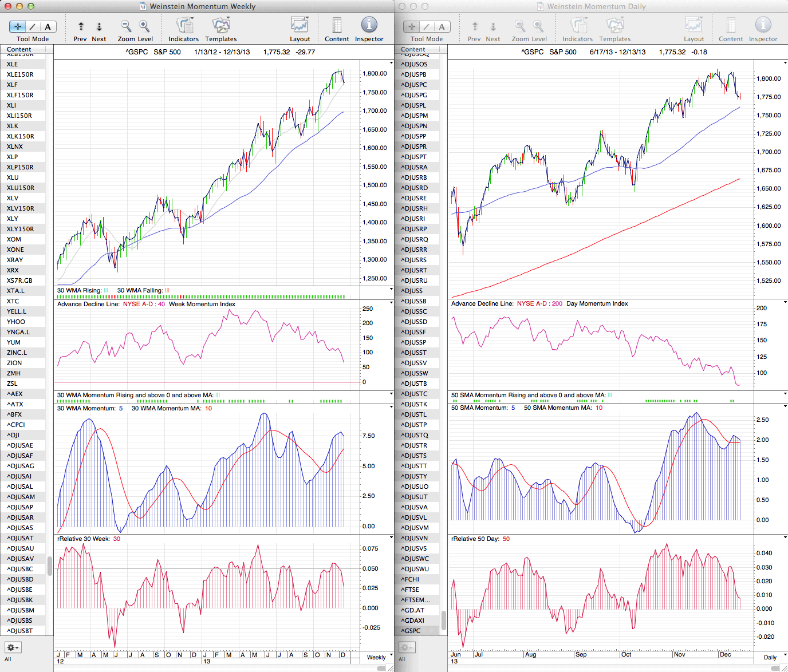
Task: Open Weekly price chart pane menu arrow
Action: click(392, 62)
